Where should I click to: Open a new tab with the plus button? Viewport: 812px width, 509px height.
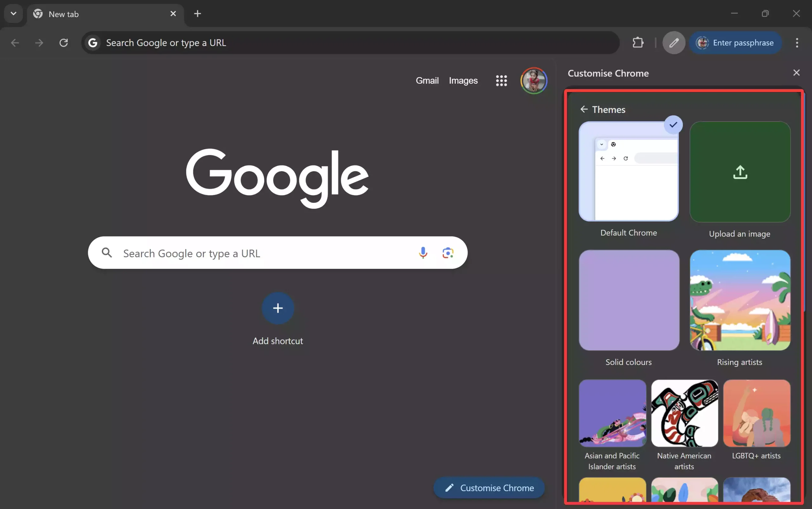coord(198,14)
